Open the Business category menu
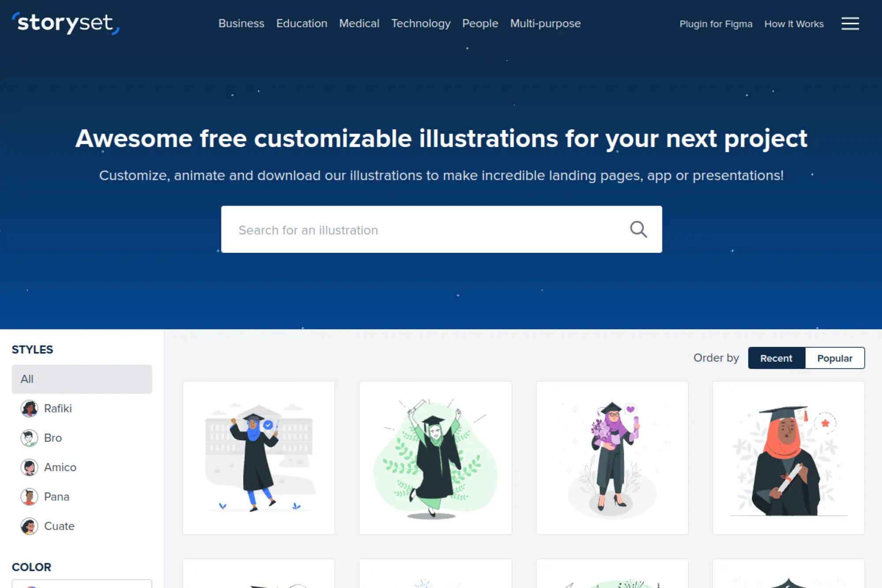The width and height of the screenshot is (882, 588). (241, 23)
